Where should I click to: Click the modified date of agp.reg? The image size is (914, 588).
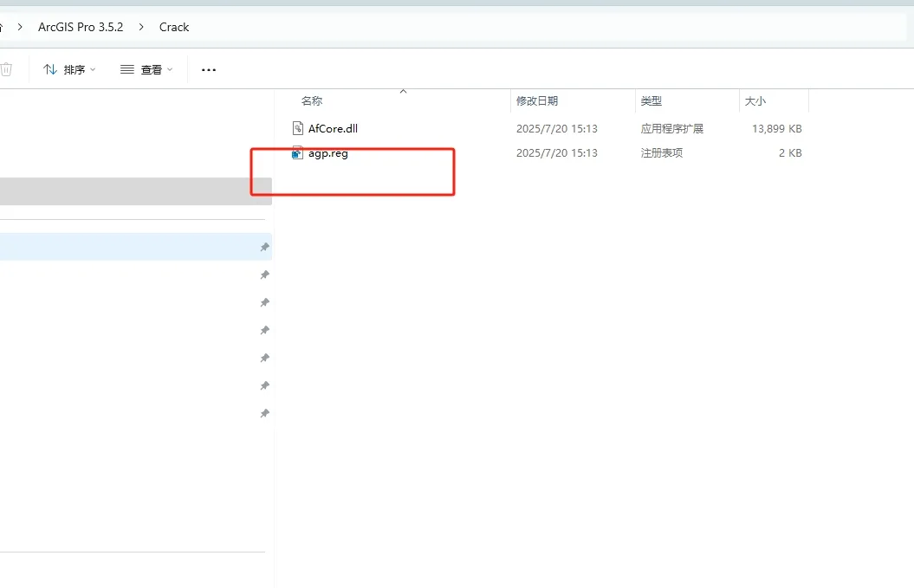[557, 152]
